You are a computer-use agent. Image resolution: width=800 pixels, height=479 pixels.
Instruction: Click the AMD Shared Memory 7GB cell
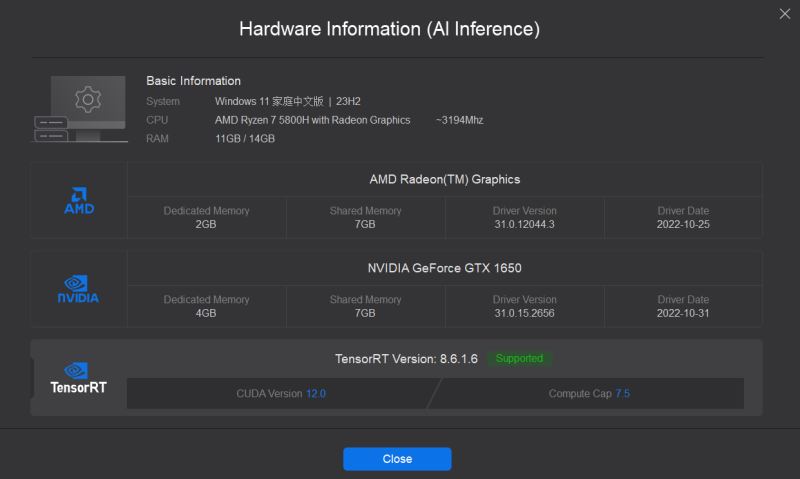365,218
